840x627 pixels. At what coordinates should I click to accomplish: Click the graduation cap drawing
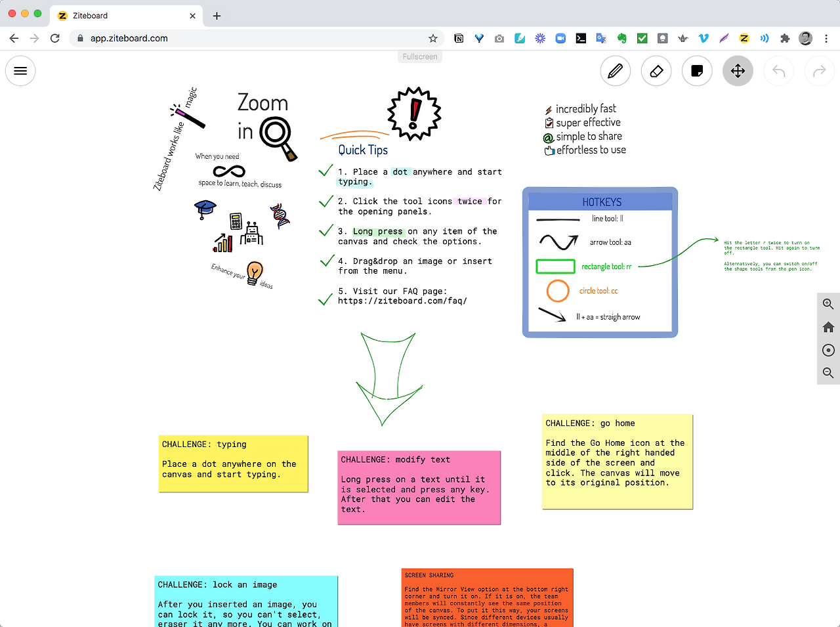[x=205, y=209]
